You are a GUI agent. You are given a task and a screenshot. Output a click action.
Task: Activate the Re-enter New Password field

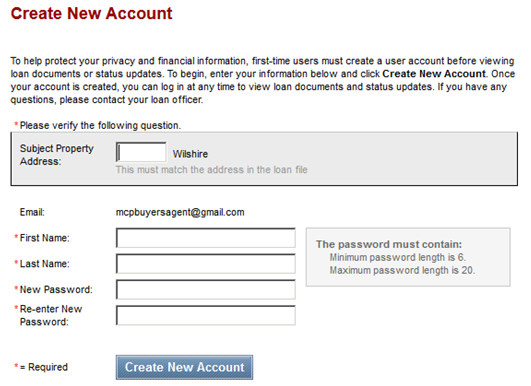(x=206, y=315)
